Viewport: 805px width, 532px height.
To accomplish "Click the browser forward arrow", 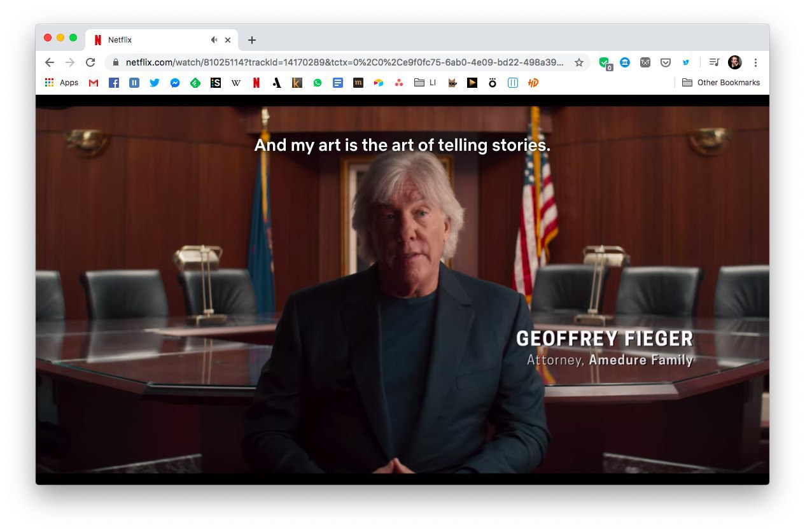I will click(x=70, y=62).
